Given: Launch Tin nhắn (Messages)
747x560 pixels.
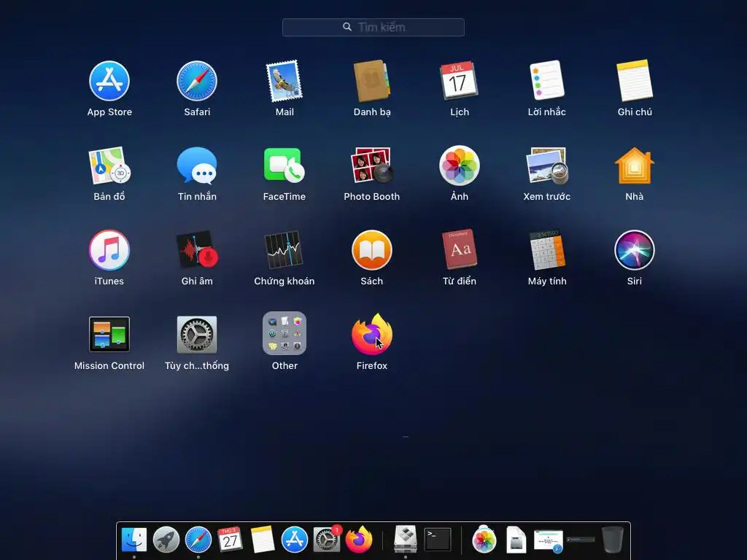Looking at the screenshot, I should click(x=197, y=166).
